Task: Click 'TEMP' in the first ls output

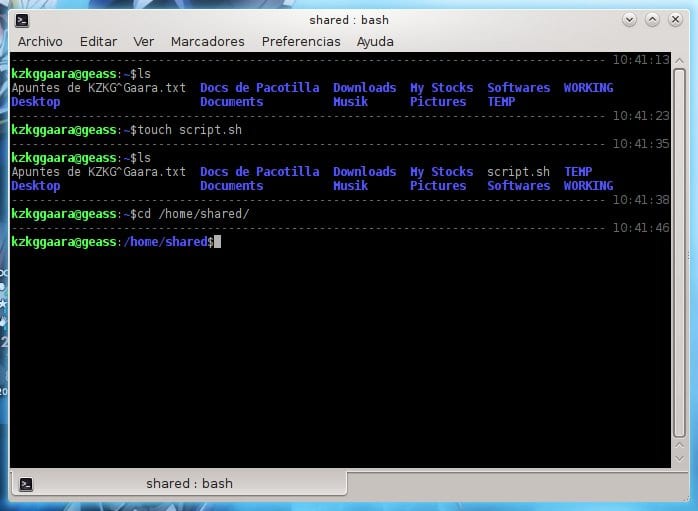Action: (501, 101)
